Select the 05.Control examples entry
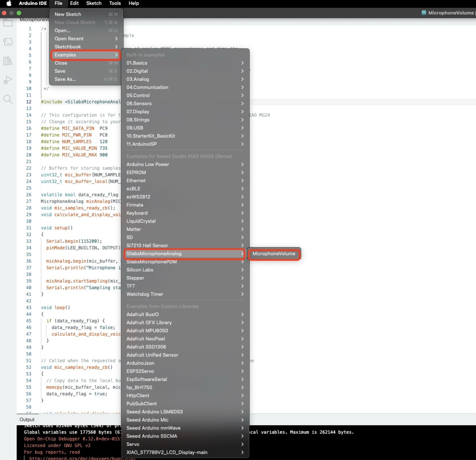Image resolution: width=476 pixels, height=460 pixels. pos(185,95)
